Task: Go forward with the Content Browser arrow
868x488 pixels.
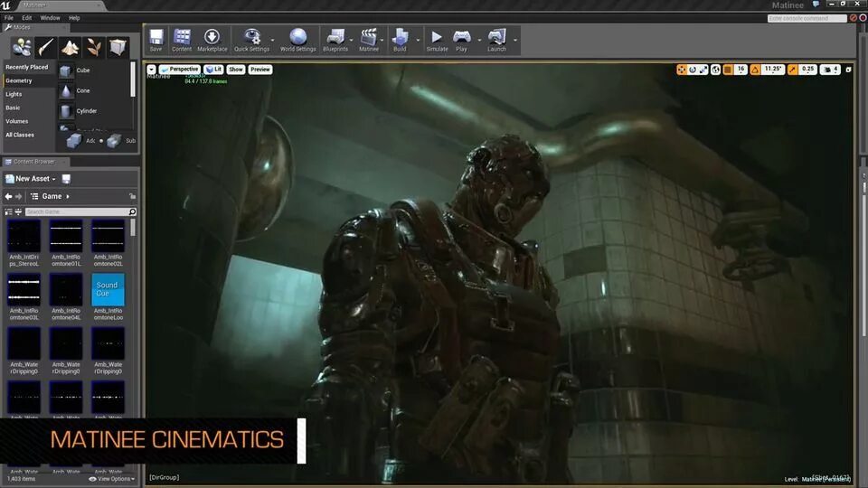Action: click(19, 196)
